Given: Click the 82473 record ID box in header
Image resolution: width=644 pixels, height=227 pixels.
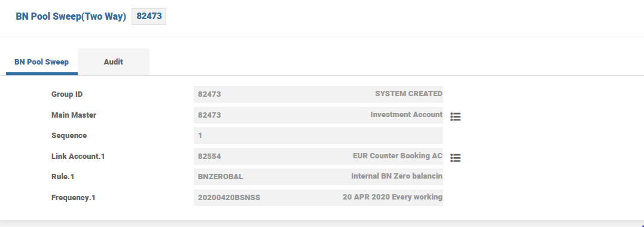Looking at the screenshot, I should click(x=149, y=16).
